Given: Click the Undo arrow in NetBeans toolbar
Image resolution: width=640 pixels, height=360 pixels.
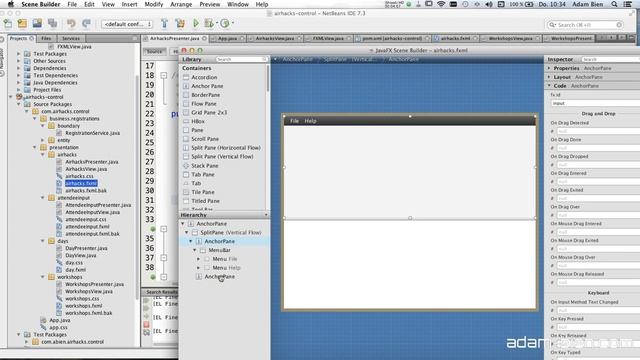Looking at the screenshot, I should tap(71, 24).
